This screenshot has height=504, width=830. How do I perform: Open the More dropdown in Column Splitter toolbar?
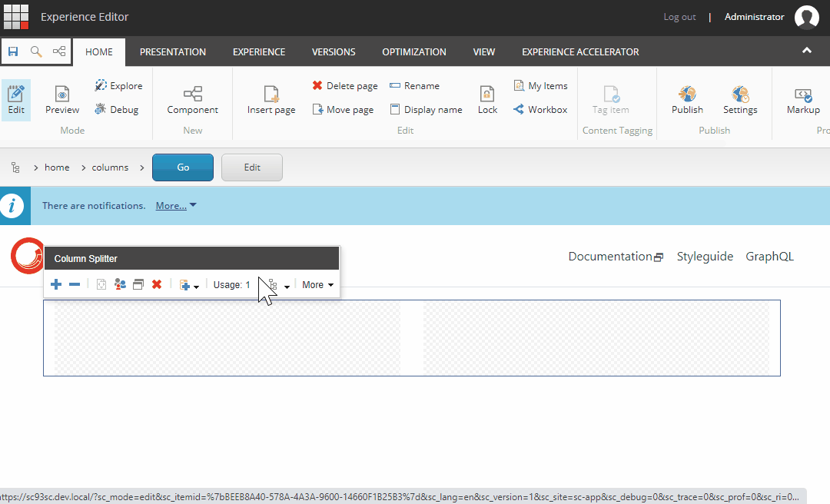(x=317, y=285)
